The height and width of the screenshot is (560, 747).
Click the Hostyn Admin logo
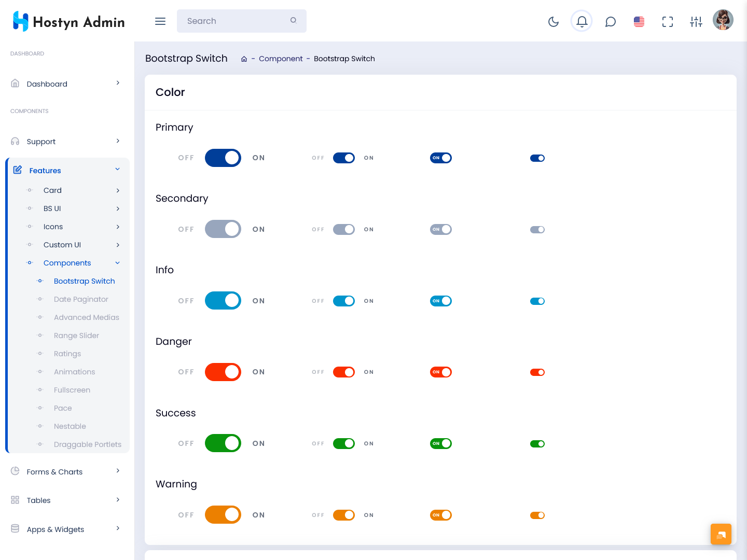coord(68,21)
